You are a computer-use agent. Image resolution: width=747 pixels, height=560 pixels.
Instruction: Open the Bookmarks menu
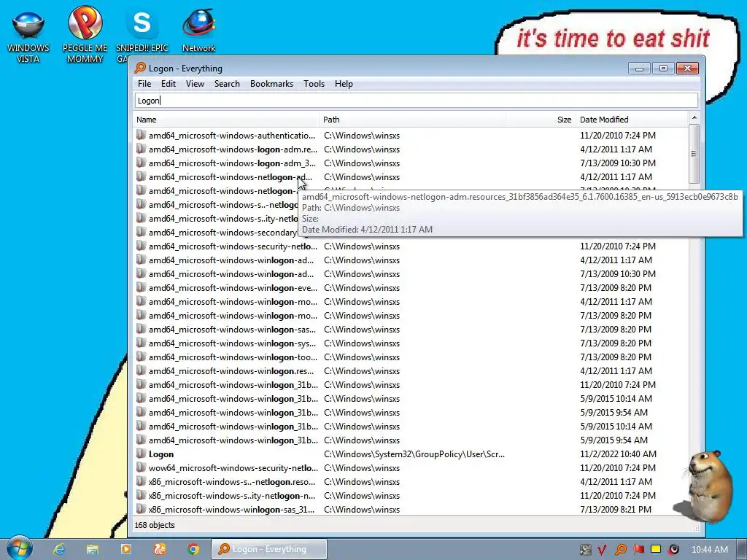point(271,84)
